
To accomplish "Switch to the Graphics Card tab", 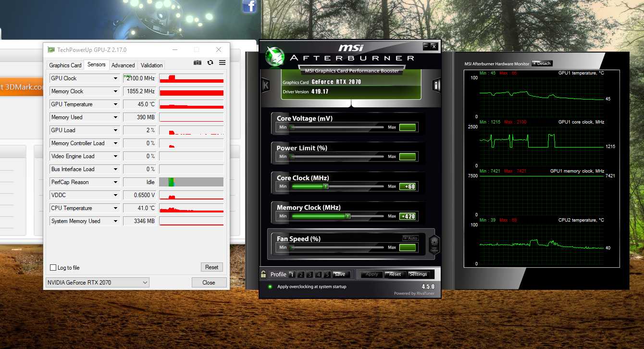I will pyautogui.click(x=65, y=65).
